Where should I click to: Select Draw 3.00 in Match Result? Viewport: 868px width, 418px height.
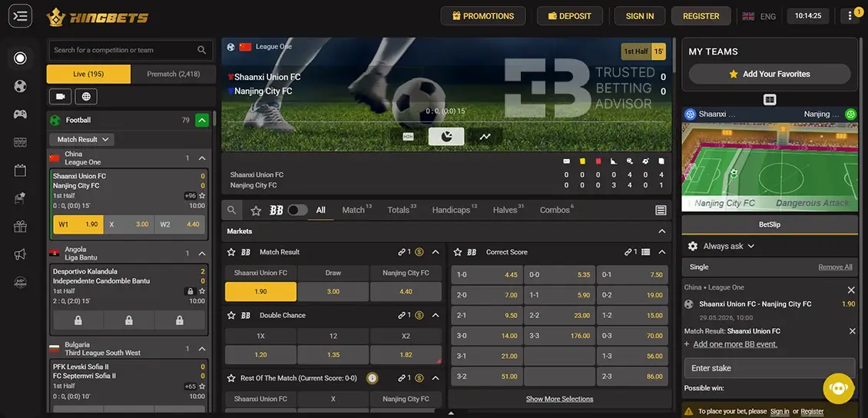(333, 291)
